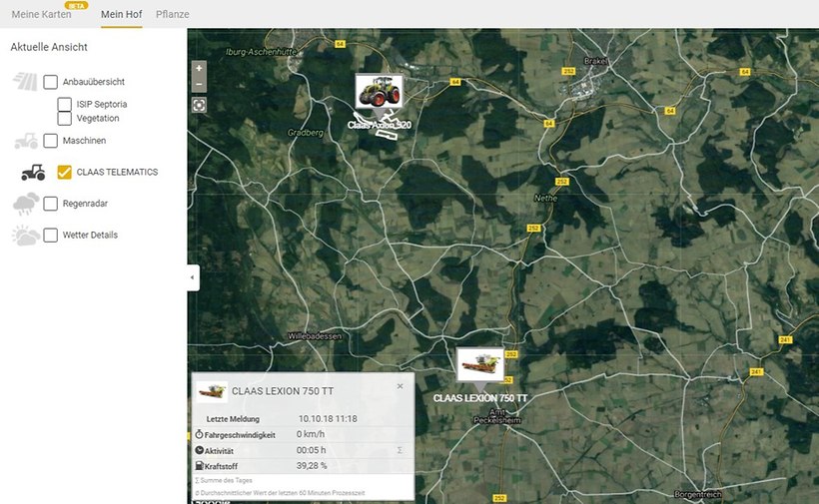Enable the Maschinen checkbox
The image size is (819, 504).
point(51,141)
